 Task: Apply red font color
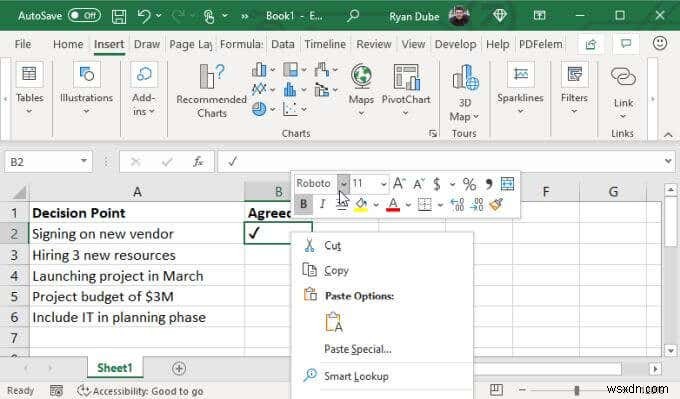coord(393,204)
